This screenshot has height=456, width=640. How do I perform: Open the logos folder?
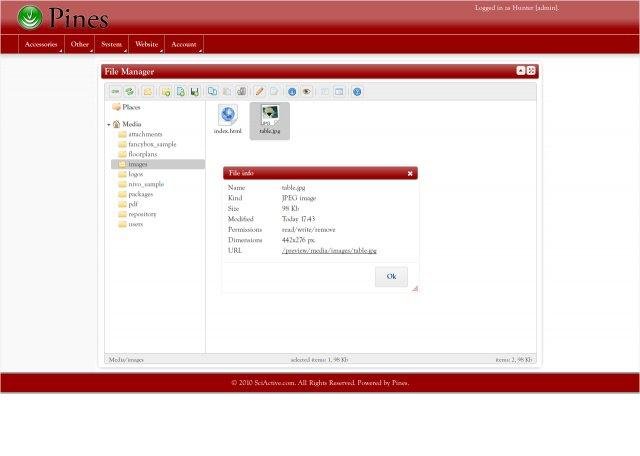point(131,174)
